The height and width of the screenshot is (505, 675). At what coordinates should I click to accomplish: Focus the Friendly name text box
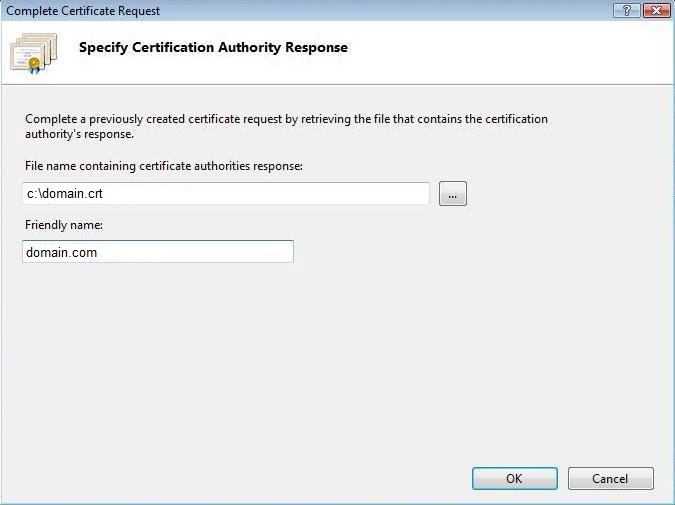pyautogui.click(x=158, y=252)
